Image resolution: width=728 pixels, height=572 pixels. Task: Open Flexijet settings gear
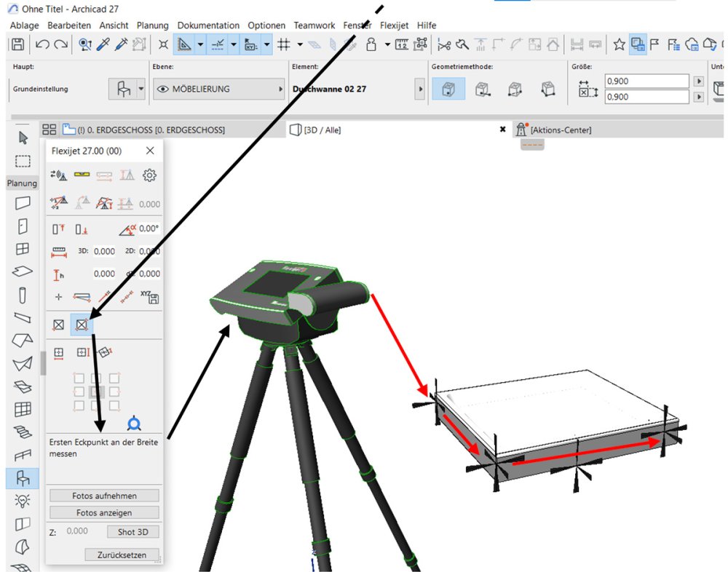tap(149, 175)
